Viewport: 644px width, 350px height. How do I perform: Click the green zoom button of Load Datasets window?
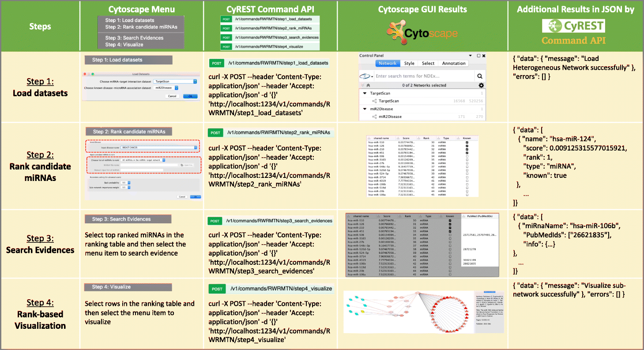coord(93,74)
